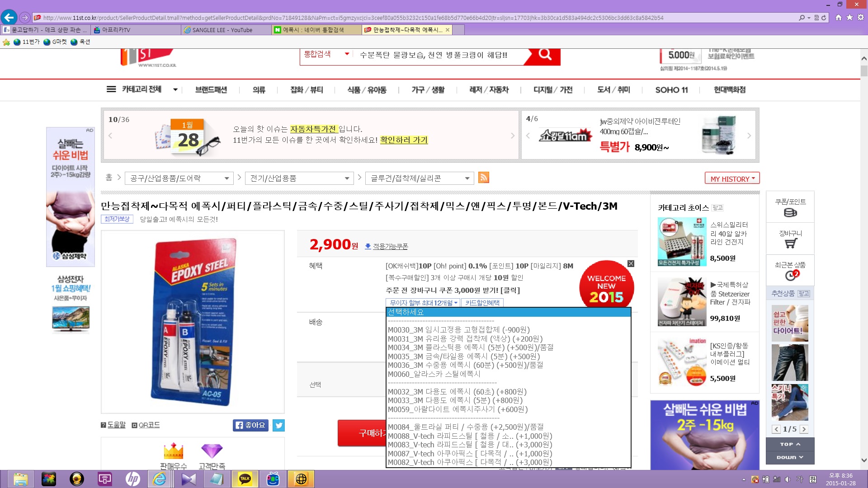Open the browser home icon
This screenshot has width=868, height=488.
839,18
